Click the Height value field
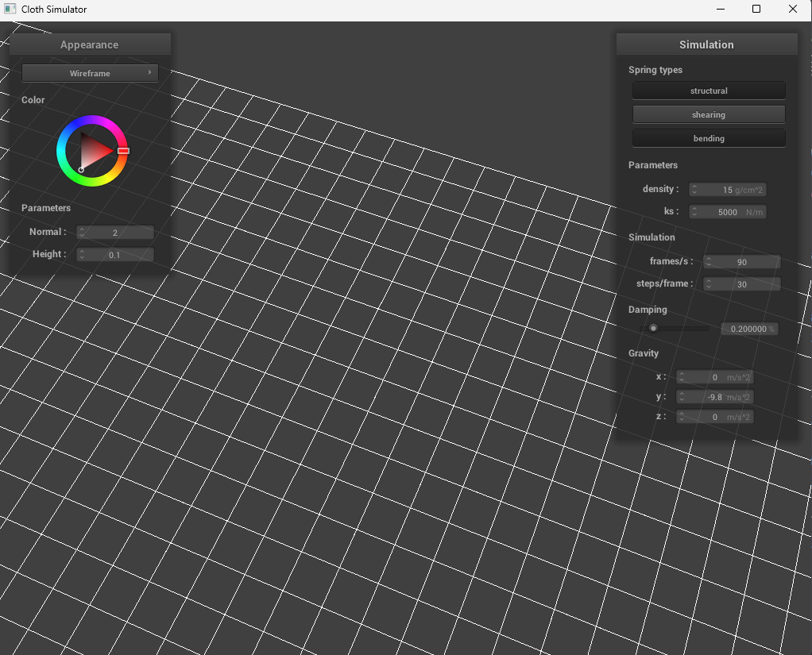 pyautogui.click(x=115, y=255)
